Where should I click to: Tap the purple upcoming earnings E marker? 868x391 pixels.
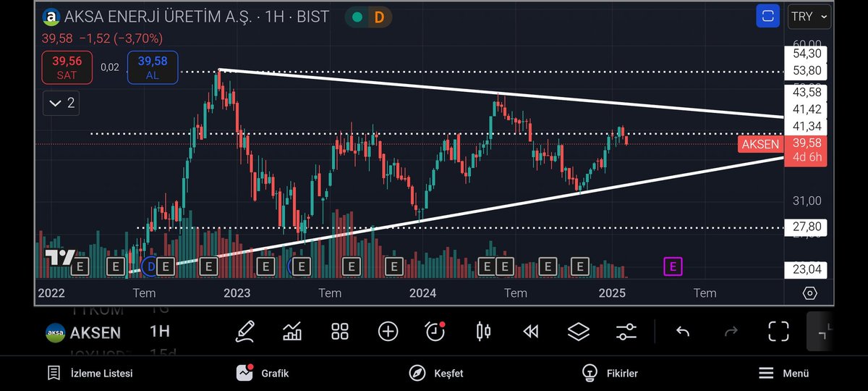pyautogui.click(x=673, y=266)
